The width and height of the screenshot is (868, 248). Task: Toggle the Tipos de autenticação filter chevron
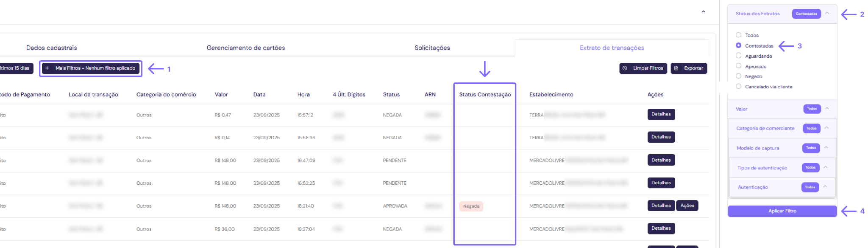point(826,167)
